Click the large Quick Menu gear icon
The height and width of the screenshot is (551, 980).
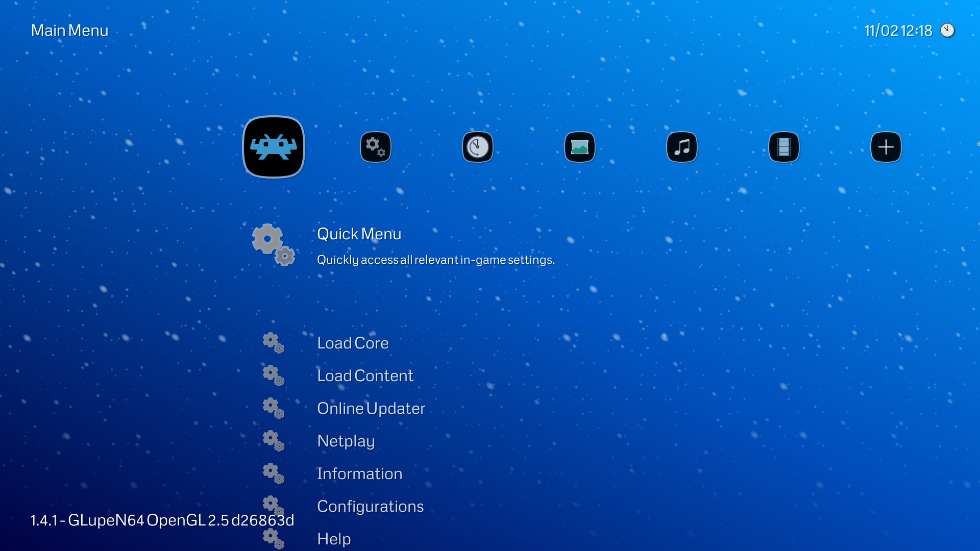(x=274, y=245)
